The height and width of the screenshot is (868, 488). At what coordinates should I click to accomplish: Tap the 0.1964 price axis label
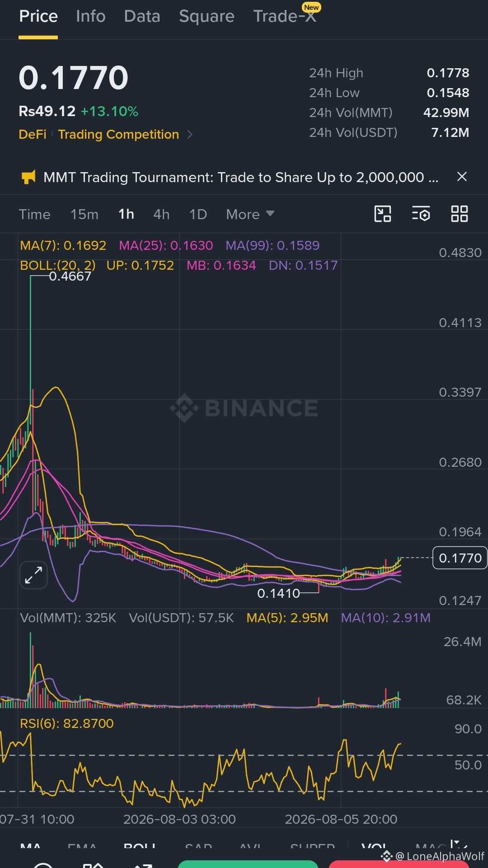[460, 532]
